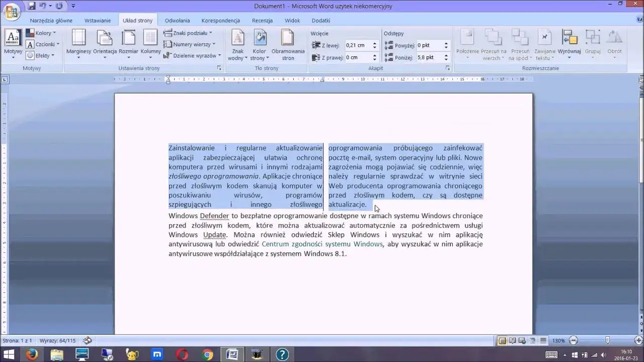Expand the Czcionki dropdown
Image resolution: width=644 pixels, height=362 pixels.
tap(43, 44)
